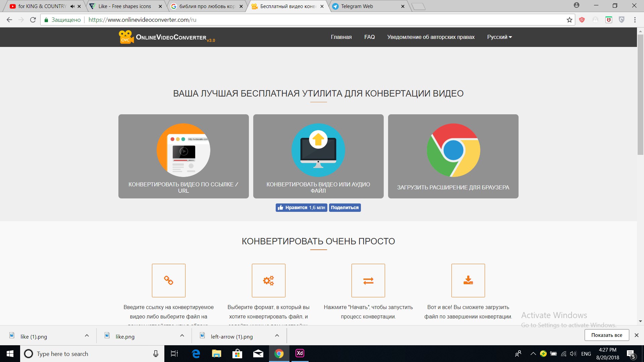Click the gears format settings icon
Screen dimensions: 644x362
pos(268,280)
